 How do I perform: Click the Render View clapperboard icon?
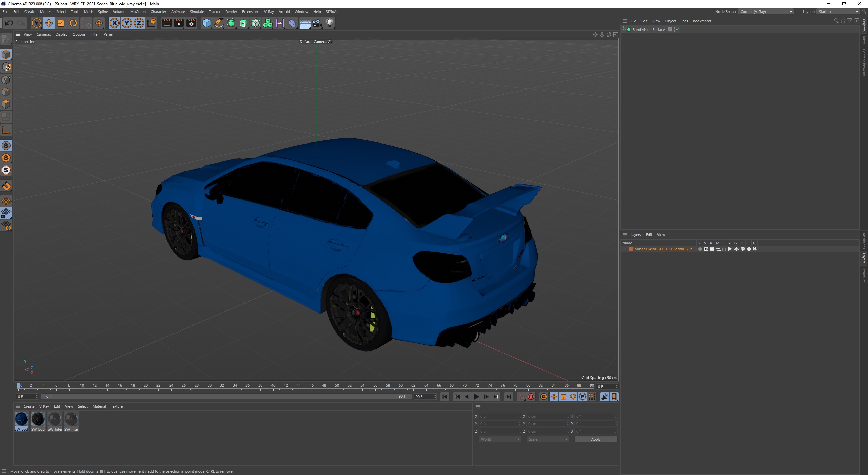pyautogui.click(x=166, y=23)
